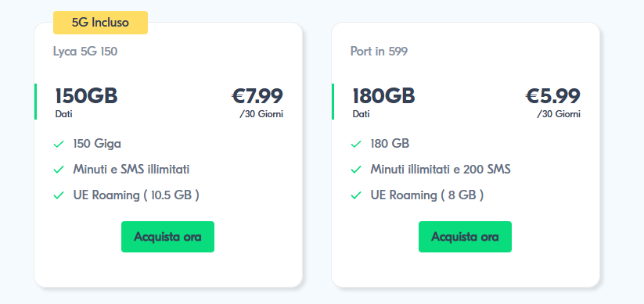Click the green accent bar beside 150GB
This screenshot has width=644, height=304.
tap(36, 102)
